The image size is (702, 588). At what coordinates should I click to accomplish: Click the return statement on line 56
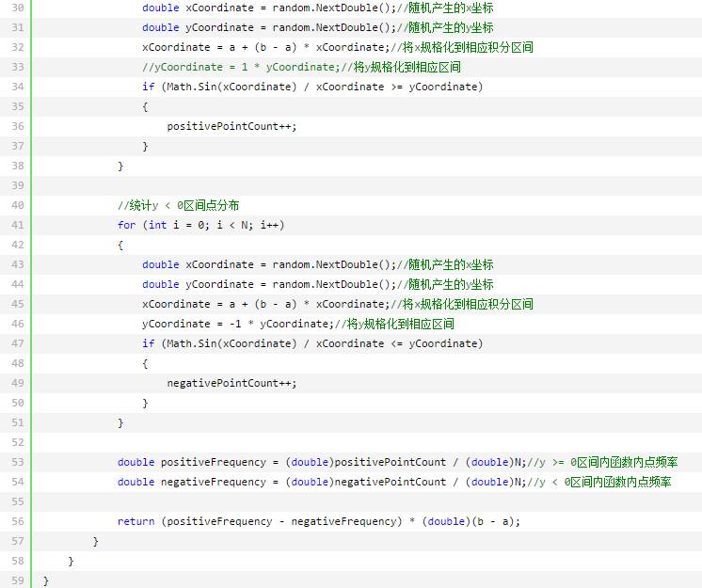(319, 521)
